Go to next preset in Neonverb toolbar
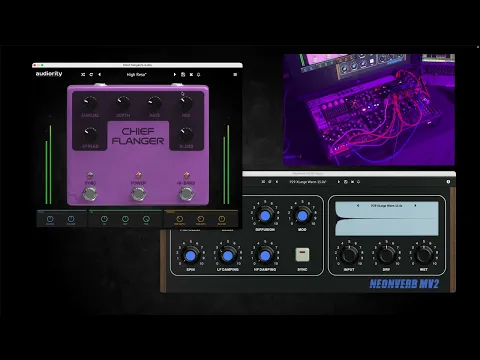The width and height of the screenshot is (480, 360). 339,182
